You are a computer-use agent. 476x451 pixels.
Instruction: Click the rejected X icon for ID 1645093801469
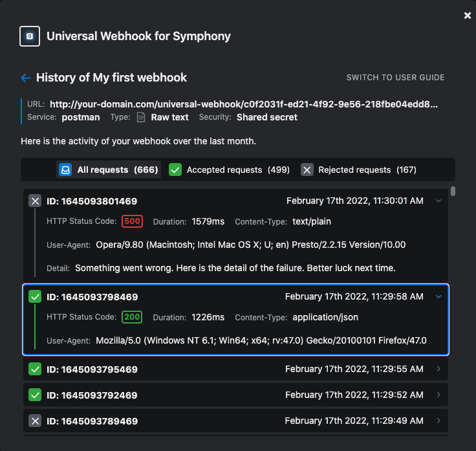(x=35, y=201)
